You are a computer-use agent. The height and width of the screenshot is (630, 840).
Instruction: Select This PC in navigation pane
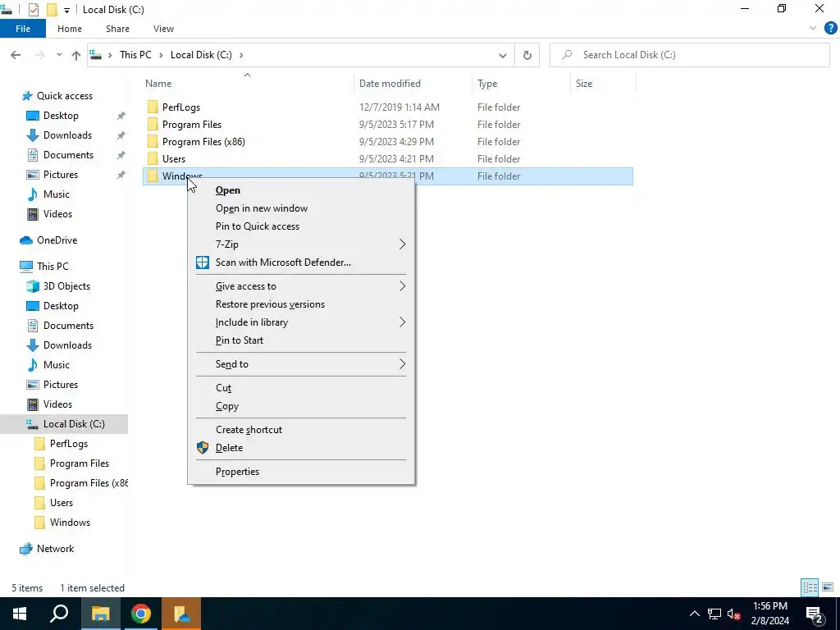click(x=53, y=267)
